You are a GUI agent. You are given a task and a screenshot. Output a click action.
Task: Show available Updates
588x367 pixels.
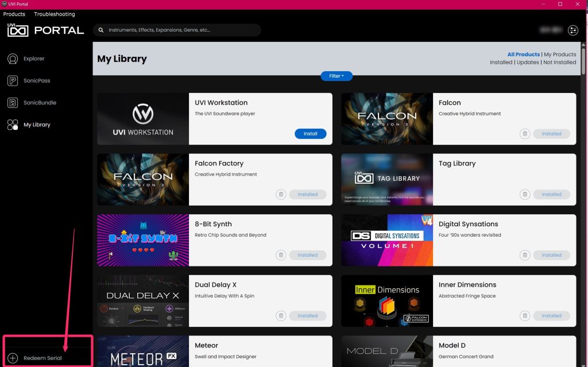528,62
